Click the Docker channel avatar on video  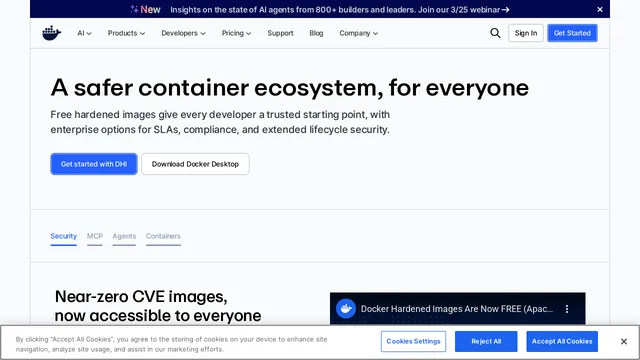[346, 309]
